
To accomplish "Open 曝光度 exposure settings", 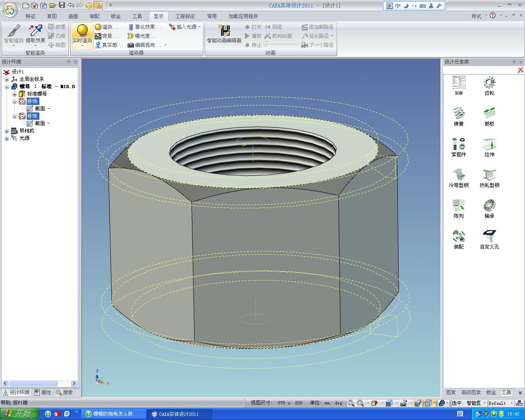I will click(x=142, y=36).
